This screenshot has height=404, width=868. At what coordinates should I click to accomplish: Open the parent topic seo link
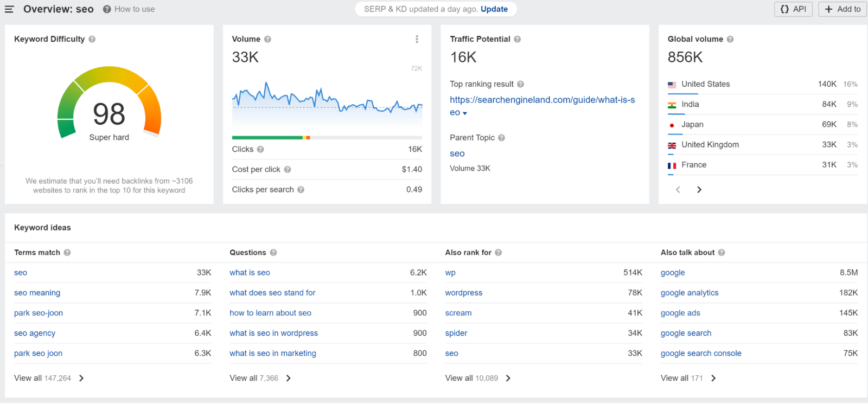coord(457,153)
